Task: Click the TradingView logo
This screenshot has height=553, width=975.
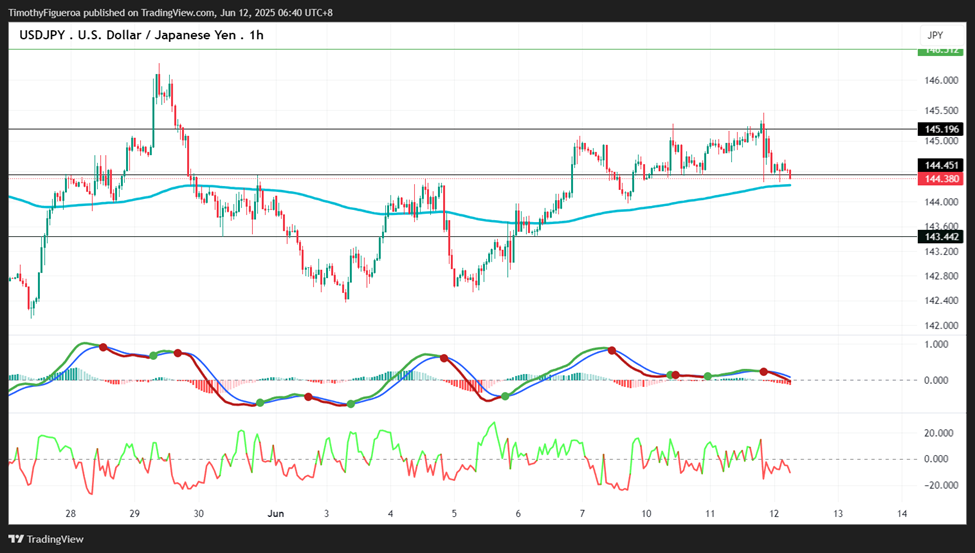Action: (46, 539)
